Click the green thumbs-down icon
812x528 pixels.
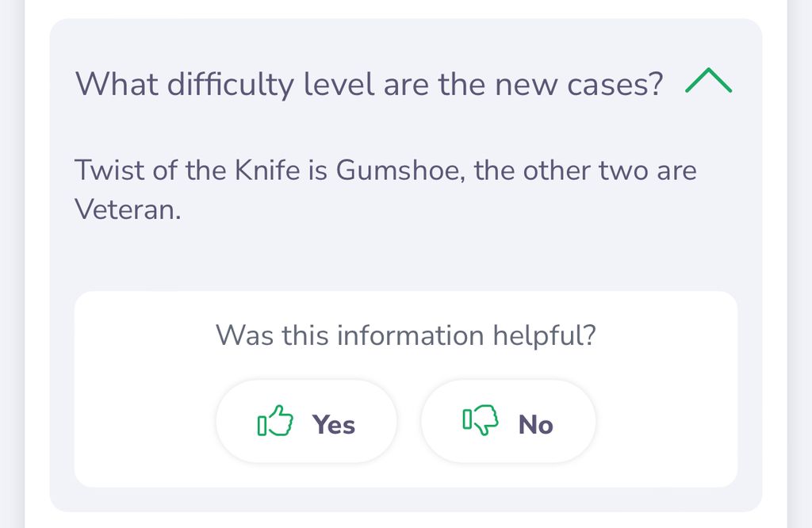tap(481, 420)
